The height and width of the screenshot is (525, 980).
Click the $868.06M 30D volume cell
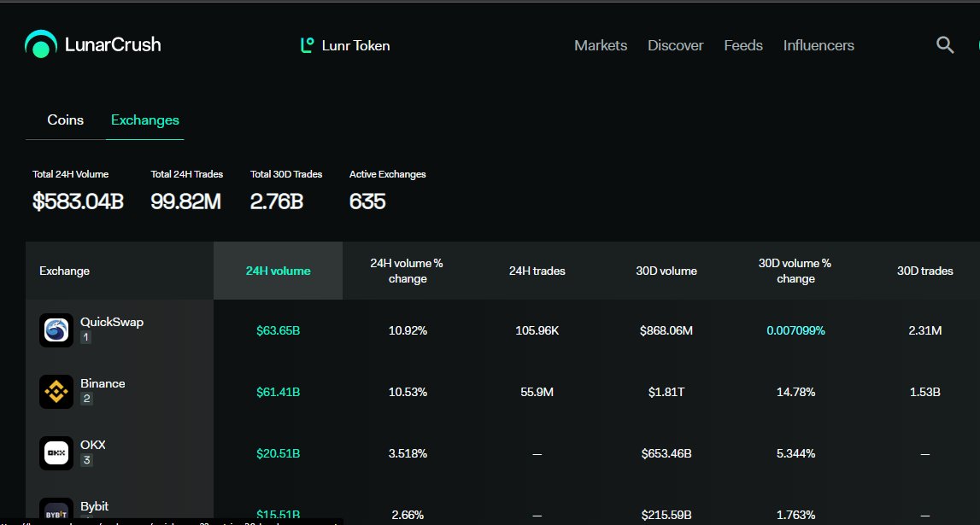click(666, 331)
